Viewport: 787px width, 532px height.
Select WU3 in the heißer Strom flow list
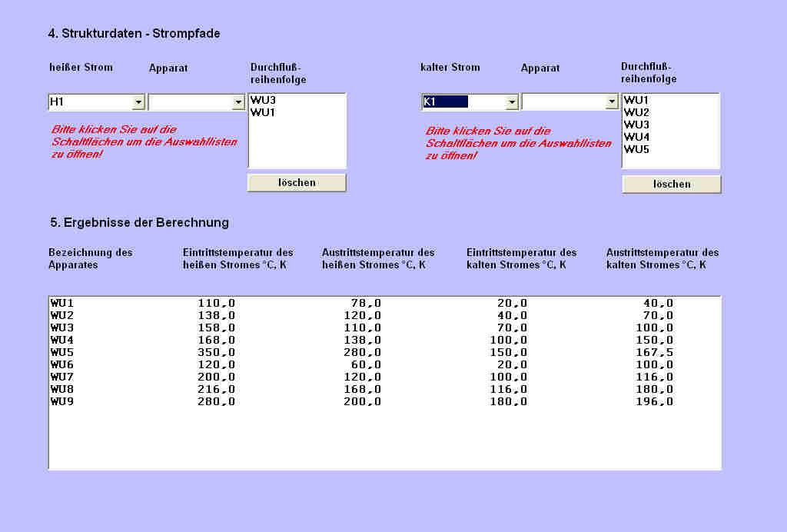coord(263,100)
